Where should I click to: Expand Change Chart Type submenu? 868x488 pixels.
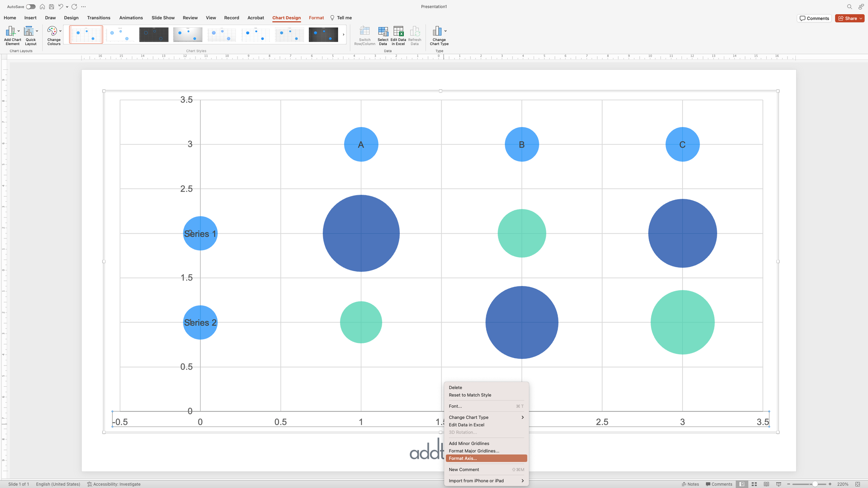click(x=486, y=417)
